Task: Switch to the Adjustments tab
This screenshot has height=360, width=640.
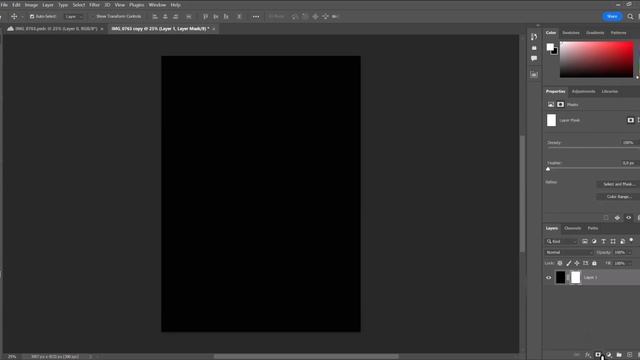Action: click(583, 91)
